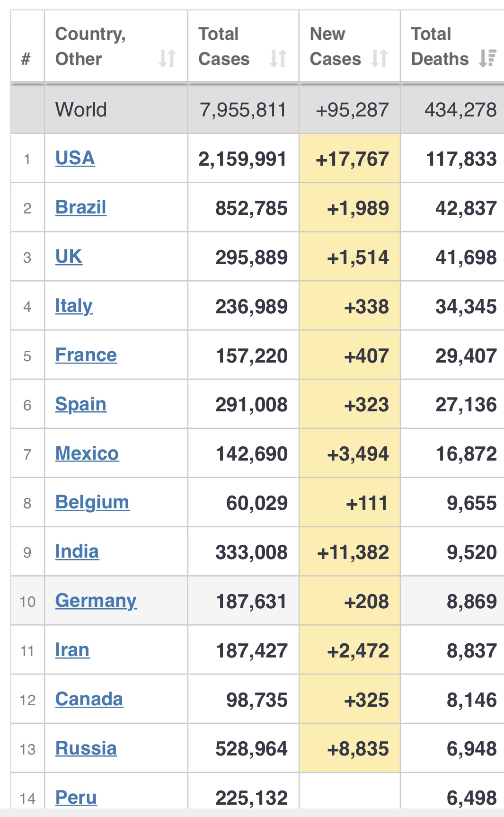
Task: Follow the Italy link
Action: pos(74,306)
